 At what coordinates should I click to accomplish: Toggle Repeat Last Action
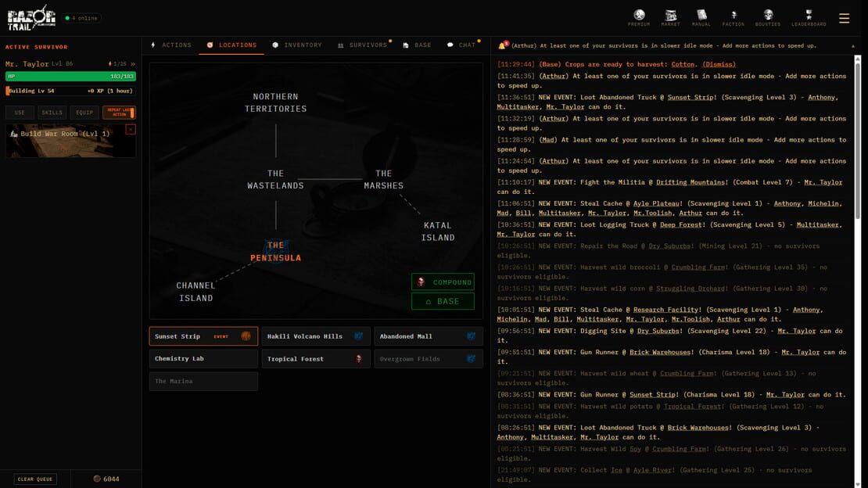point(119,113)
